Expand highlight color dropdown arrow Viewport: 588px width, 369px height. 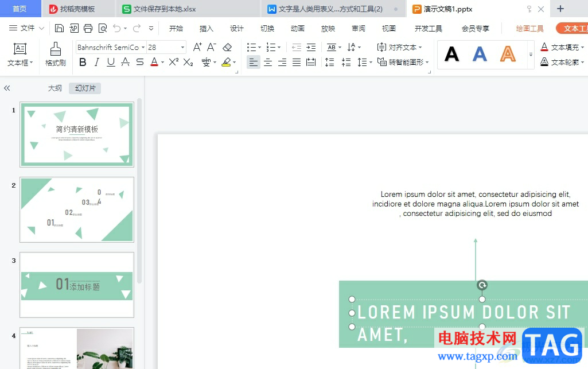(235, 62)
